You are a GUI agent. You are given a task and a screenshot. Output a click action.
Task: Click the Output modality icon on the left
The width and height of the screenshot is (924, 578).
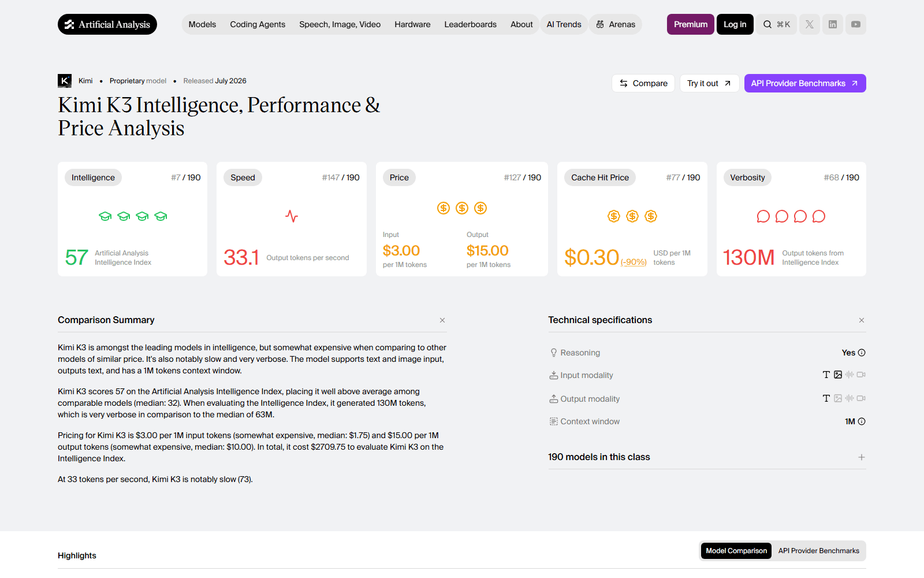(554, 399)
